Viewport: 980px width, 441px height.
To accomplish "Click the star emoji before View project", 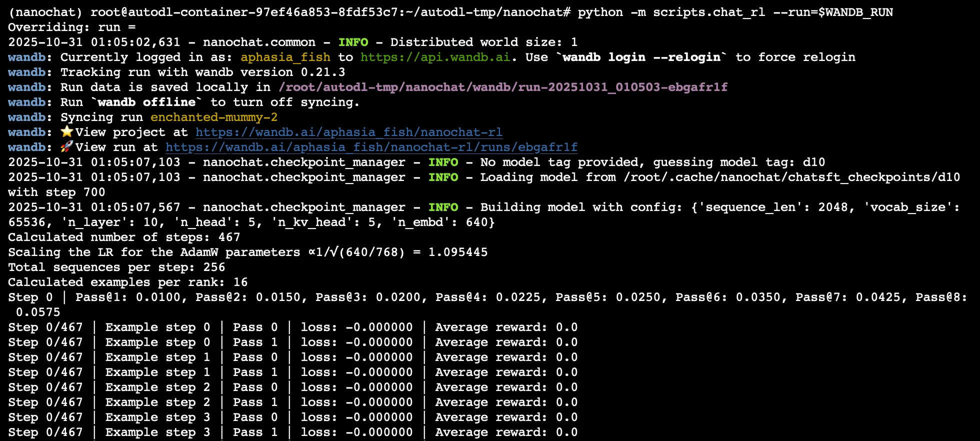I will (67, 132).
